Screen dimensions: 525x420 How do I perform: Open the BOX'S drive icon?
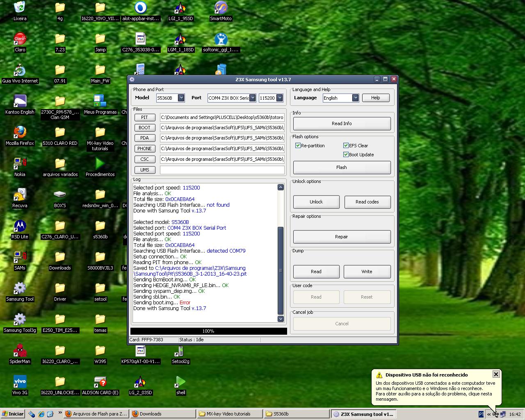pyautogui.click(x=60, y=198)
